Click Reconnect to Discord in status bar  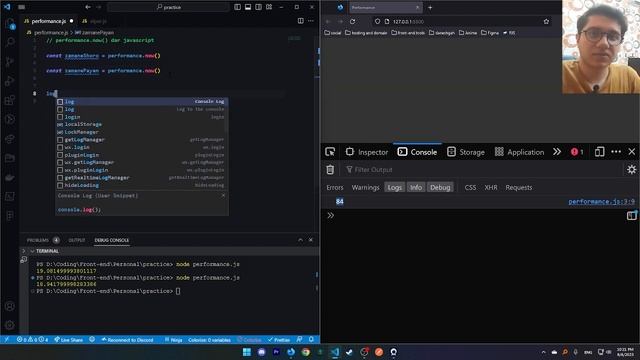127,339
